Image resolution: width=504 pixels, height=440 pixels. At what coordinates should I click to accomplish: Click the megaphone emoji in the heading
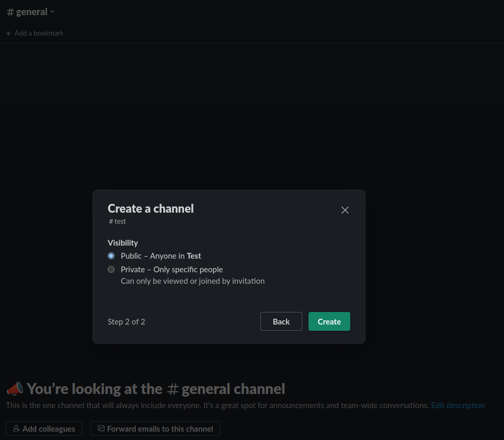pos(15,389)
